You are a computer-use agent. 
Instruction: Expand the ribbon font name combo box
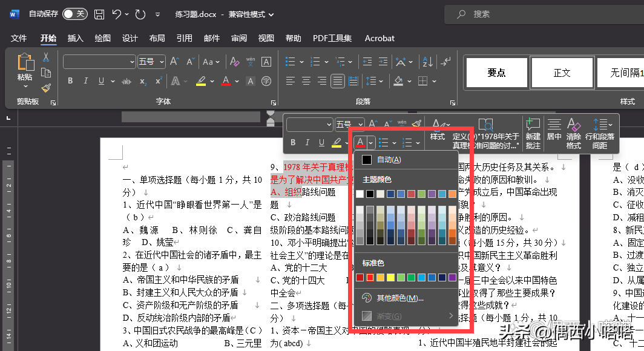[132, 62]
